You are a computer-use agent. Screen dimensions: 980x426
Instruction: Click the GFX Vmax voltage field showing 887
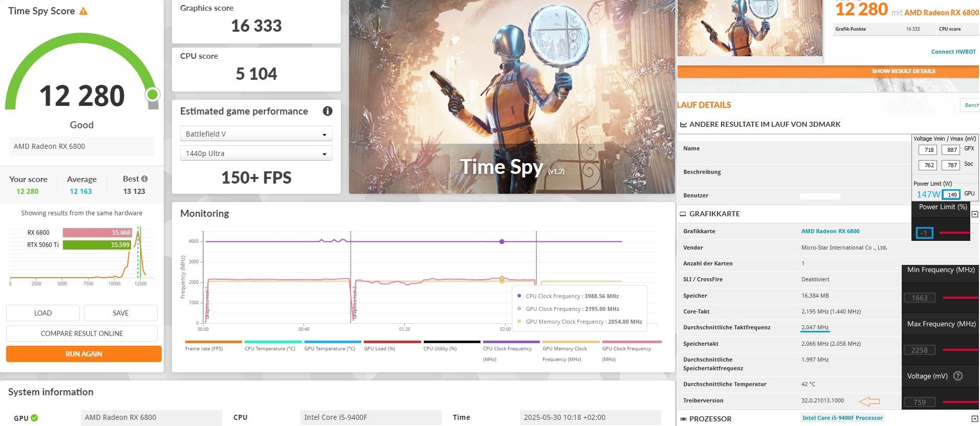pyautogui.click(x=951, y=150)
